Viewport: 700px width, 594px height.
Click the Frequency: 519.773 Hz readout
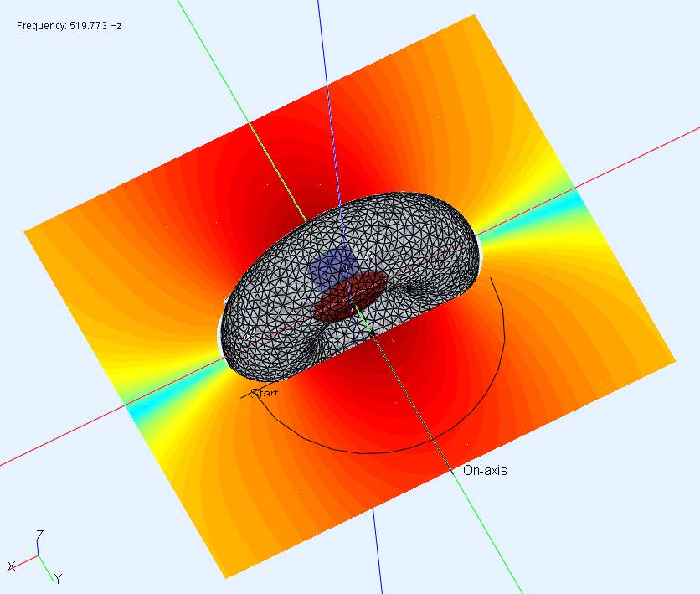click(x=69, y=26)
